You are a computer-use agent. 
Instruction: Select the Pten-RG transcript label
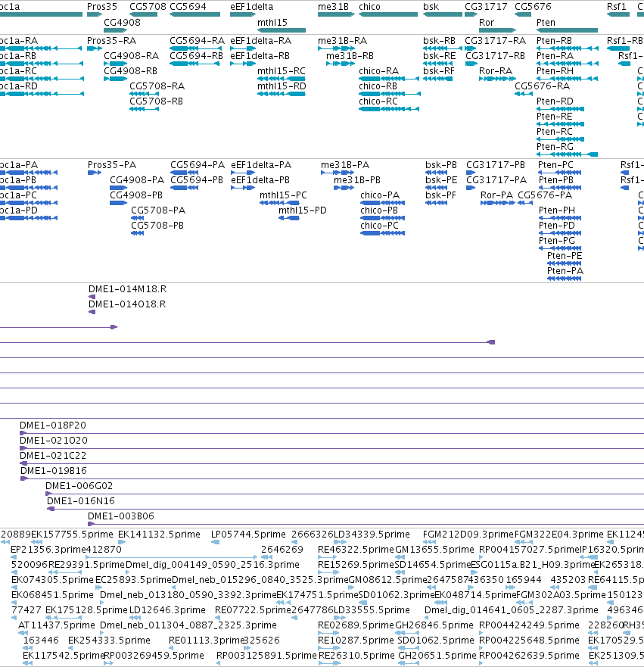(555, 147)
